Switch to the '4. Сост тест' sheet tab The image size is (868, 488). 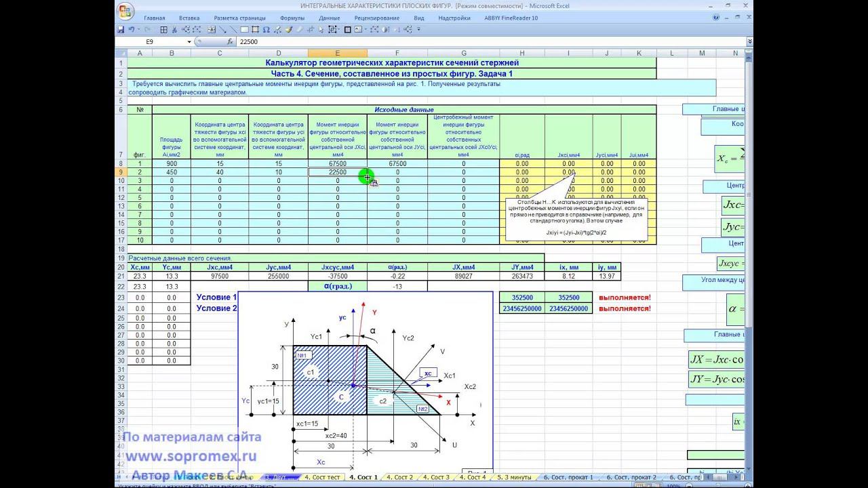pos(322,477)
